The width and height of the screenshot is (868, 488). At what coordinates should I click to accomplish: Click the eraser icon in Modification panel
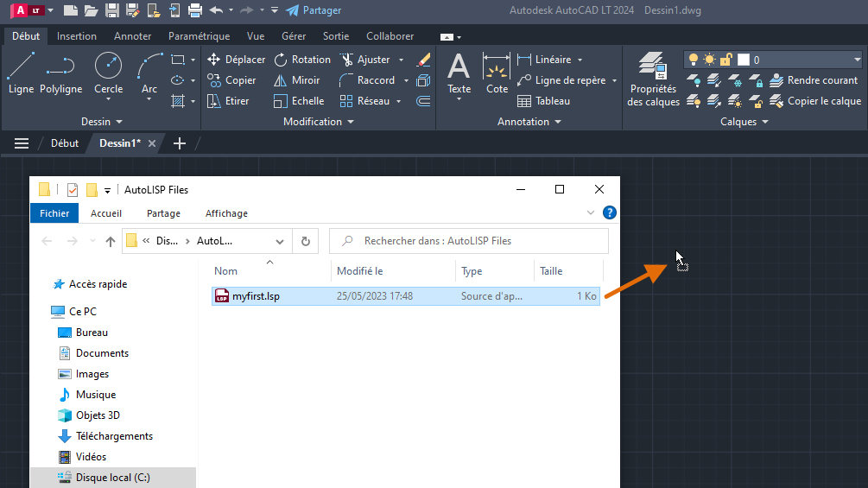click(423, 60)
